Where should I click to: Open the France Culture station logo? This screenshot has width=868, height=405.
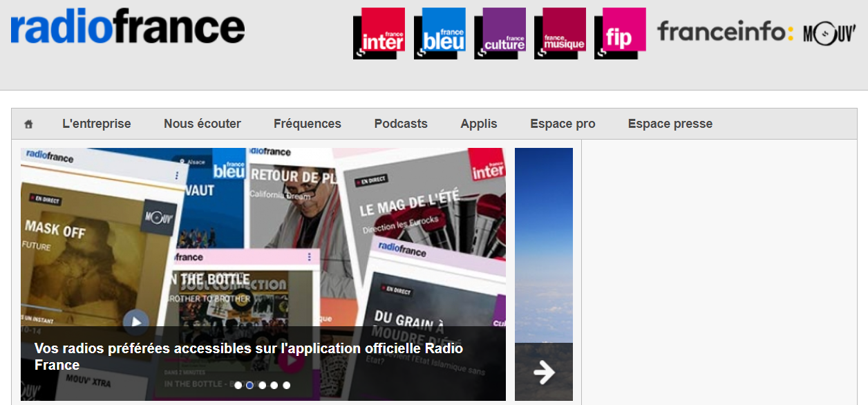pos(500,33)
